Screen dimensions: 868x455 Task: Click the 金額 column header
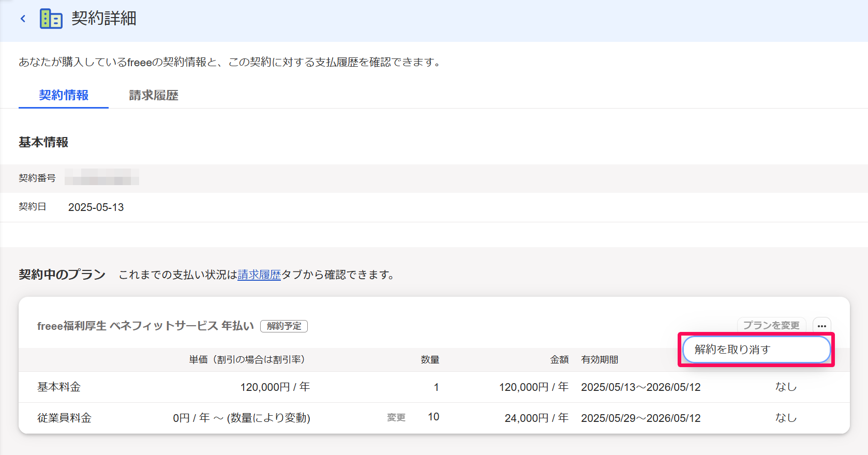pos(559,359)
